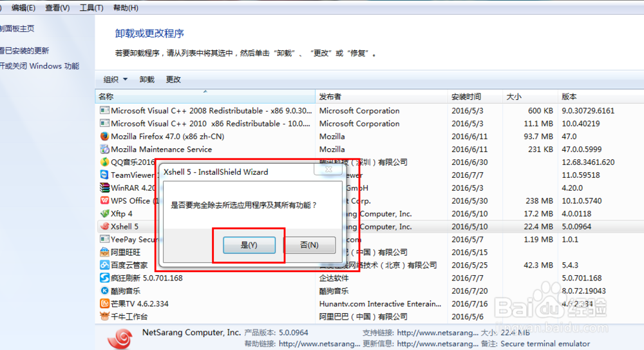Click the Microsoft Visual C++ 2010 program icon
Screen dimensions: 644x350
[104, 123]
